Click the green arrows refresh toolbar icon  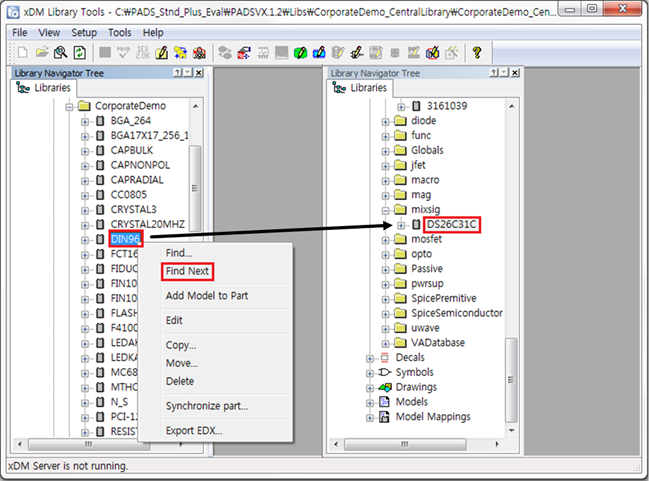[x=79, y=53]
